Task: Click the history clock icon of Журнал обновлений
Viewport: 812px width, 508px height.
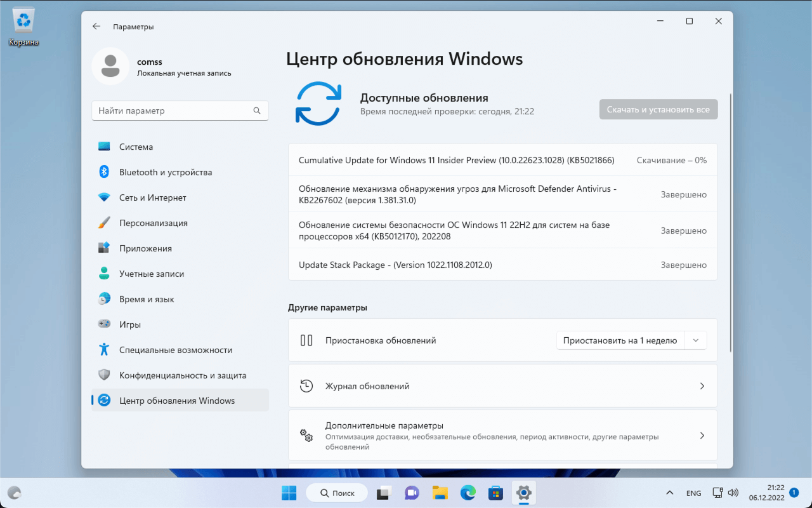Action: coord(306,386)
